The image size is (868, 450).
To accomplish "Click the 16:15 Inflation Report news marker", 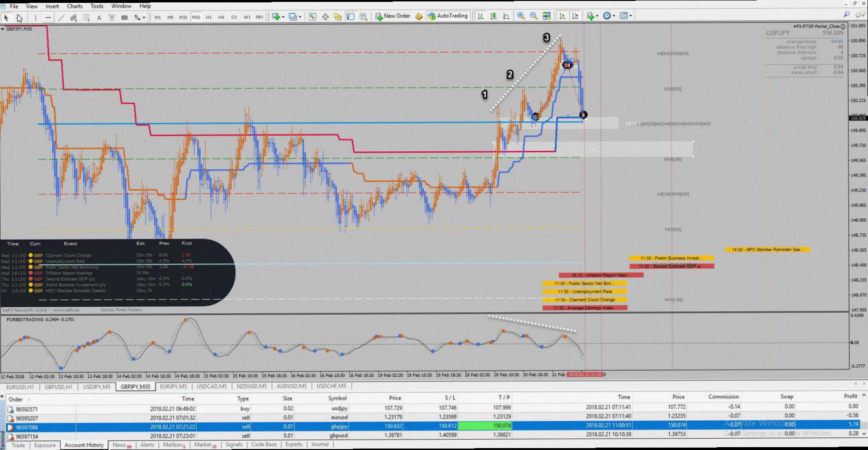I will pos(601,275).
